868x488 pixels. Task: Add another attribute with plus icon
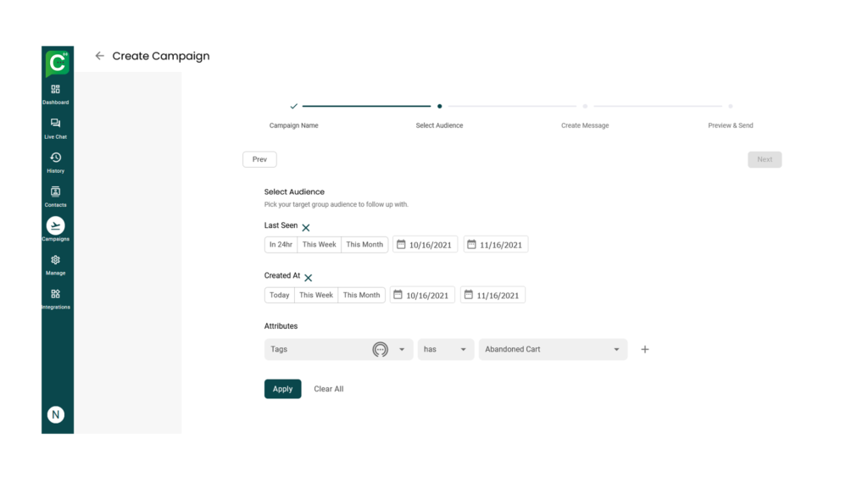(645, 349)
